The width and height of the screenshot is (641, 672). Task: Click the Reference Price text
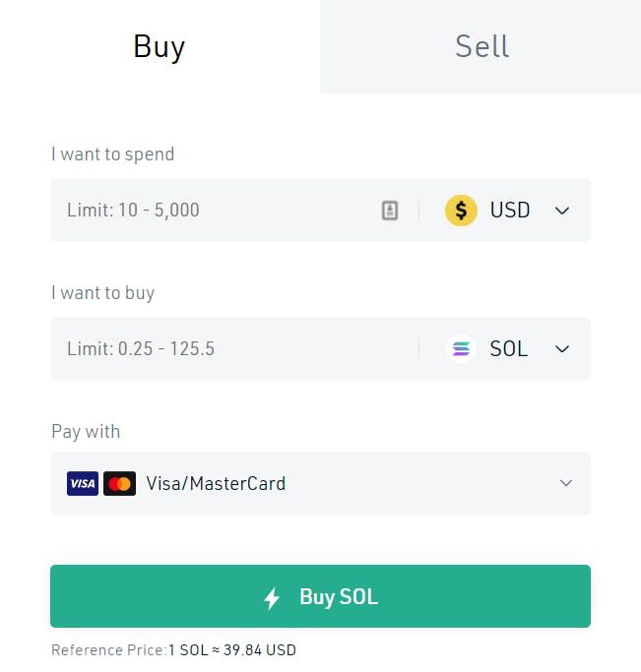[x=173, y=650]
